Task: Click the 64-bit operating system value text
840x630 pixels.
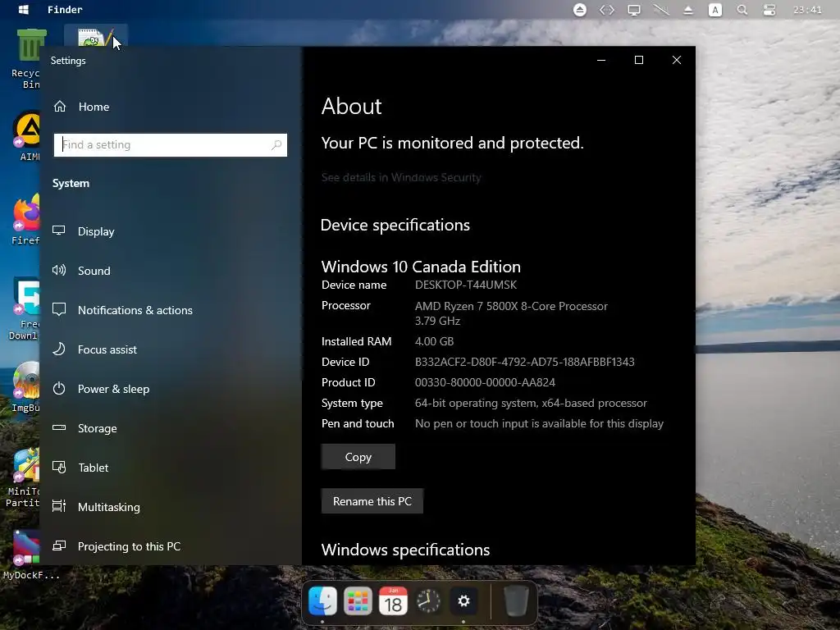Action: point(531,403)
